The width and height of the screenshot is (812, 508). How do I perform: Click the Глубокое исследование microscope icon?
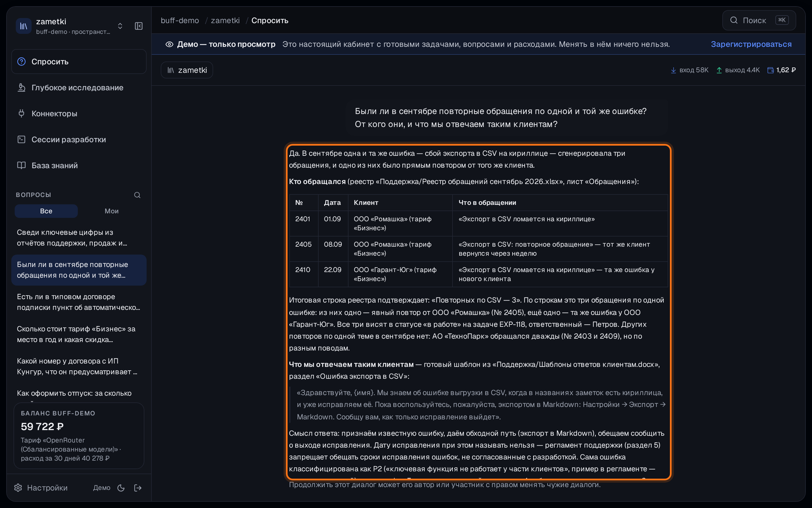(x=21, y=87)
